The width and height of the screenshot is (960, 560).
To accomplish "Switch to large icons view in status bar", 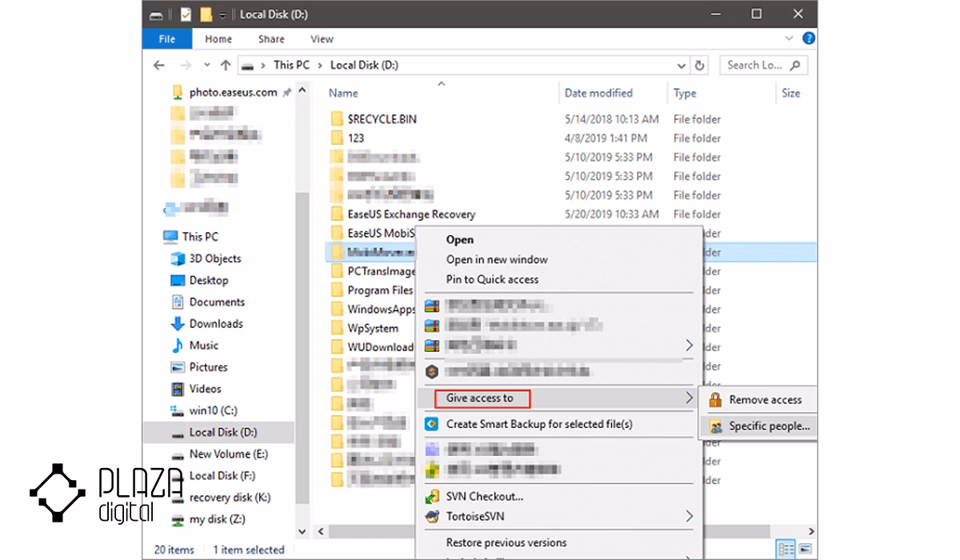I will point(806,549).
